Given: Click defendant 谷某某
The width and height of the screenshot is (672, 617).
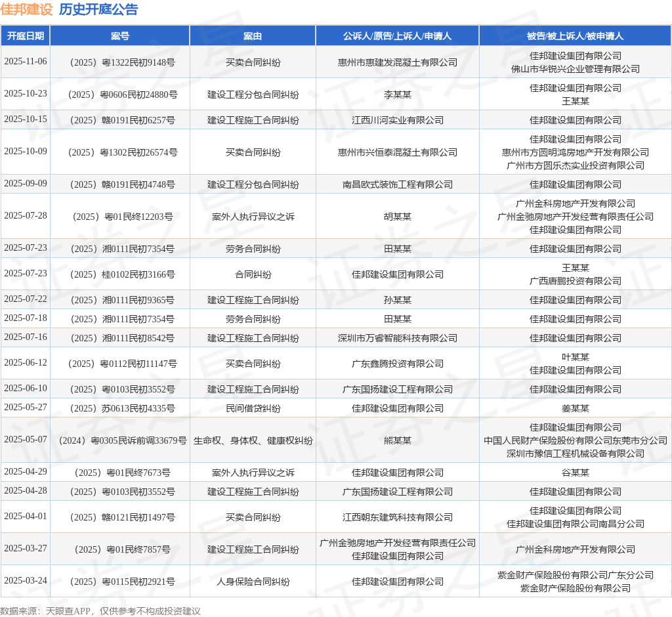Looking at the screenshot, I should pyautogui.click(x=575, y=473).
